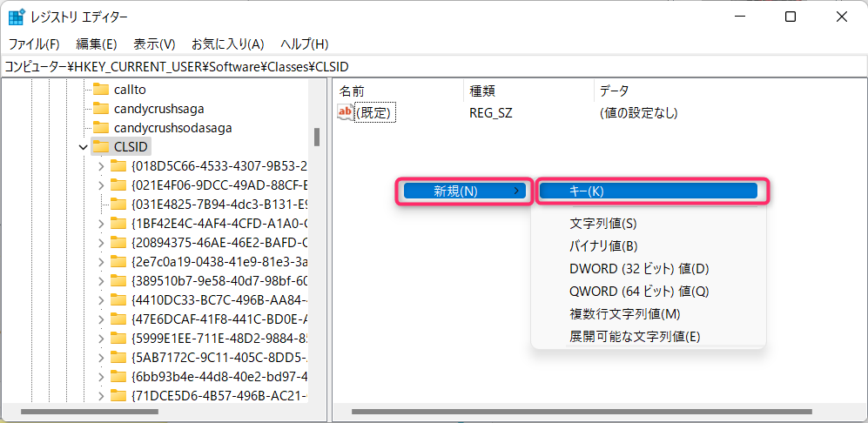Select the CLSID key label
This screenshot has width=868, height=423.
131,147
